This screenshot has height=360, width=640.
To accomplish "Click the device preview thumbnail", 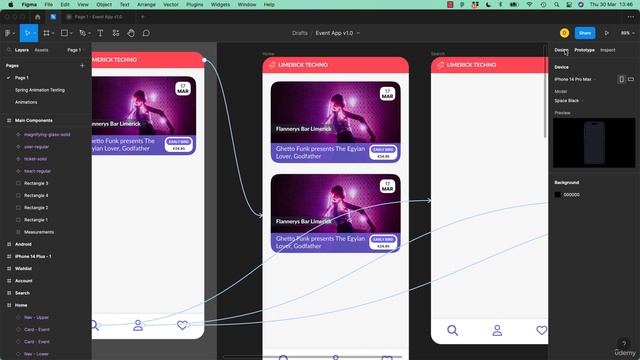I will [x=594, y=143].
